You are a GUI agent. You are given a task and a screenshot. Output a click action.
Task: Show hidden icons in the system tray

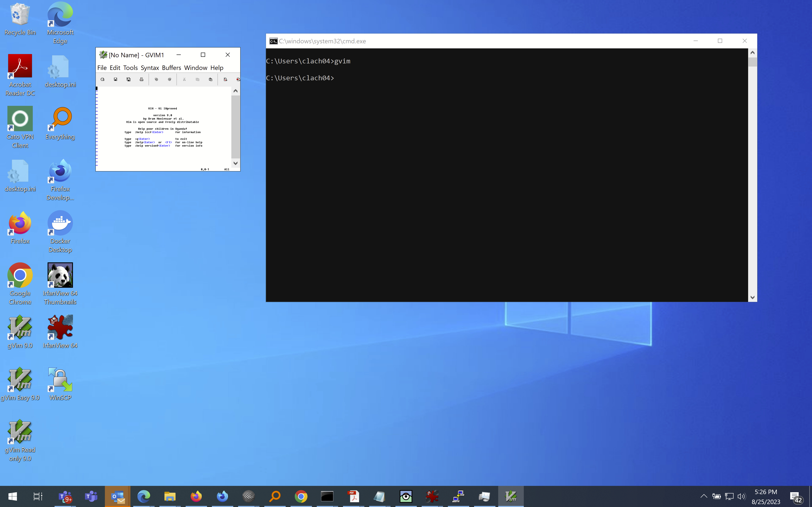point(704,496)
